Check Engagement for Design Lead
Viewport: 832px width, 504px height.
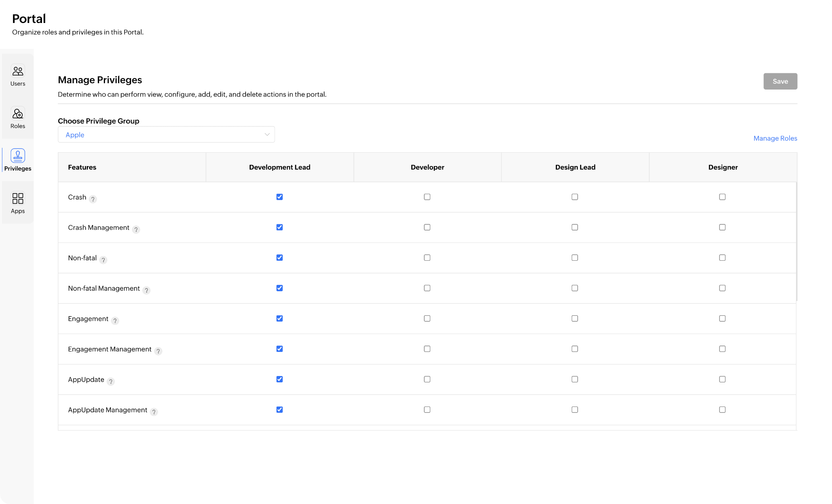pyautogui.click(x=575, y=319)
